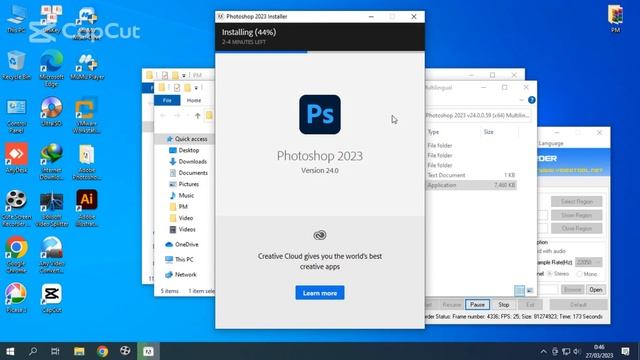Click the Explorer back navigation arrow
640x360 pixels.
pos(163,116)
